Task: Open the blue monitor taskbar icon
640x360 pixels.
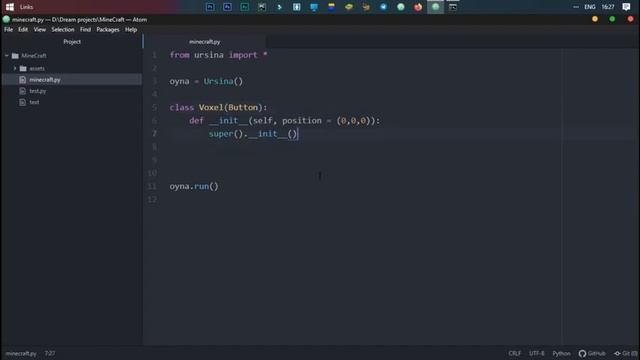Action: pos(314,7)
